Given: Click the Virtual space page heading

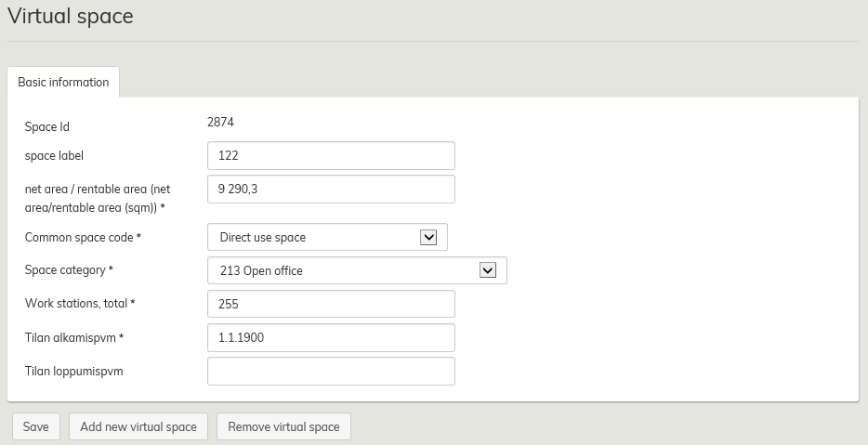Looking at the screenshot, I should pos(71,16).
